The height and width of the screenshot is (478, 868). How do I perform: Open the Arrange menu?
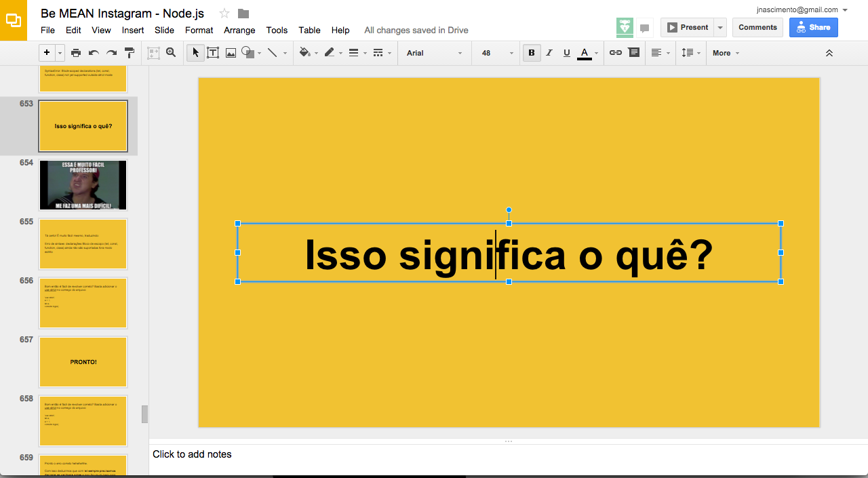pyautogui.click(x=239, y=30)
